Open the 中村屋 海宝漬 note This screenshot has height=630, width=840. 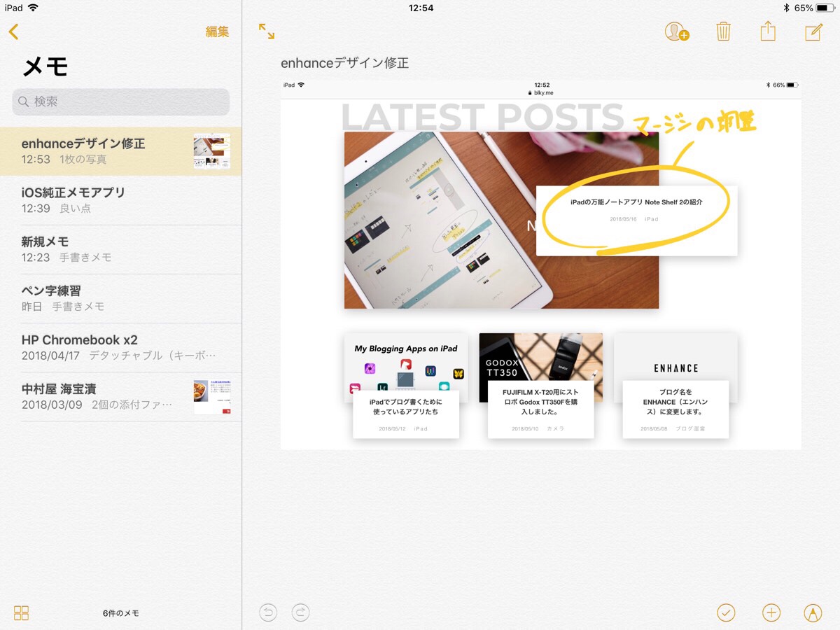120,396
